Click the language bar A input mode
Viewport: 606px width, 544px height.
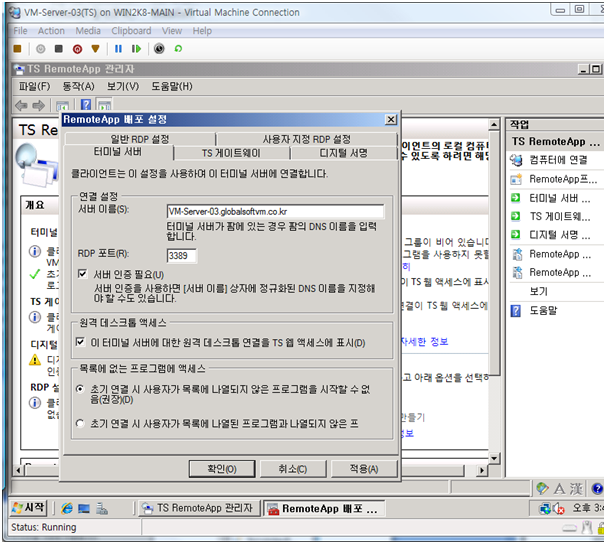(x=559, y=489)
